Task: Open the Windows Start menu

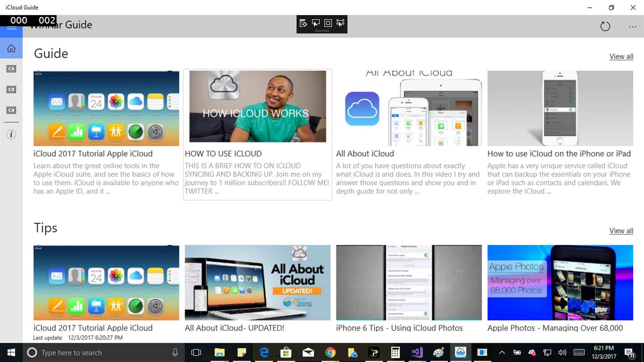Action: (11, 353)
